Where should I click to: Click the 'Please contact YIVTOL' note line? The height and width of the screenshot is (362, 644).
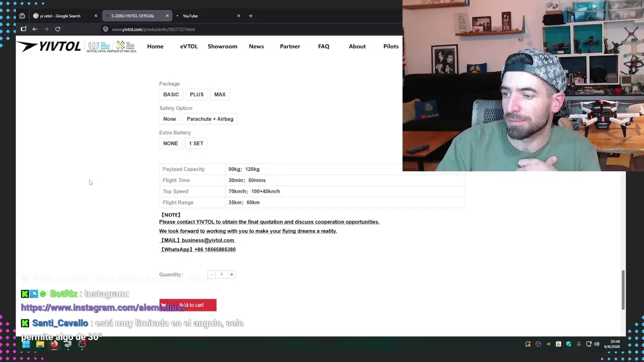click(269, 222)
